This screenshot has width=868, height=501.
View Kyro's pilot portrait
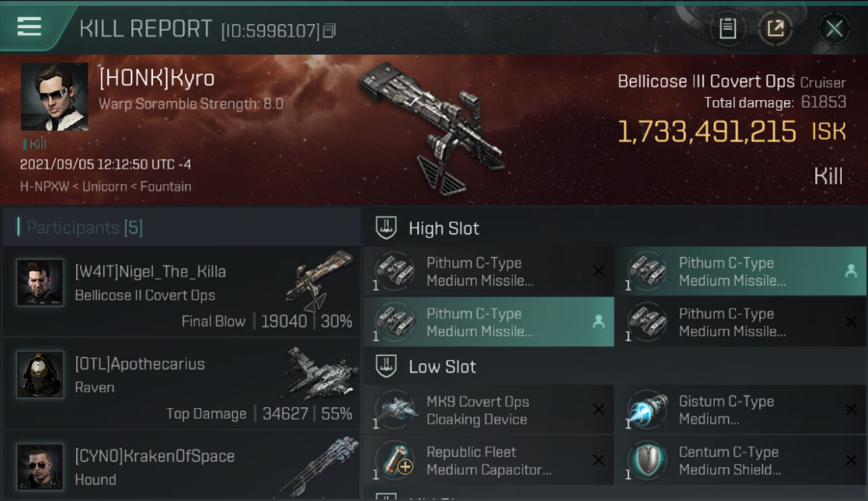[54, 97]
